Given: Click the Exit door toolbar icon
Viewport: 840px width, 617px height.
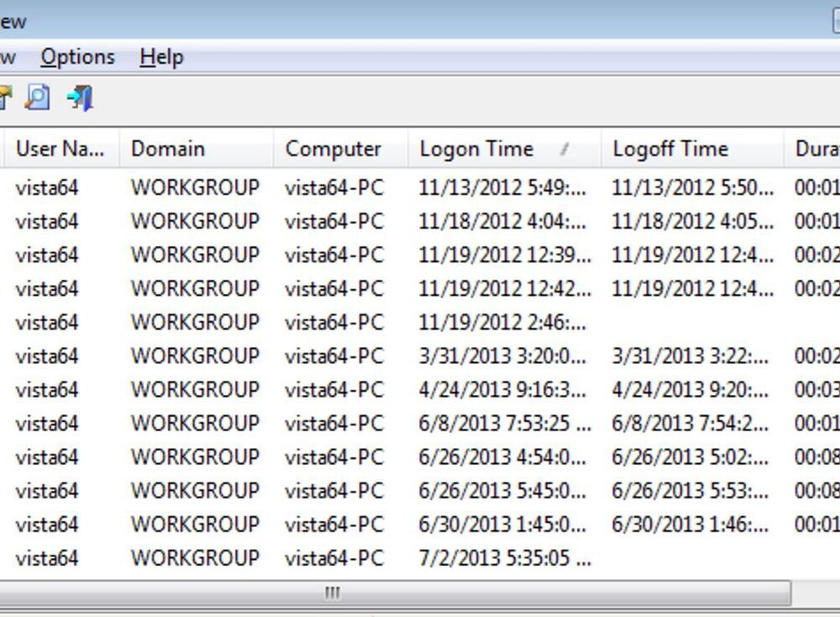Looking at the screenshot, I should (x=81, y=98).
